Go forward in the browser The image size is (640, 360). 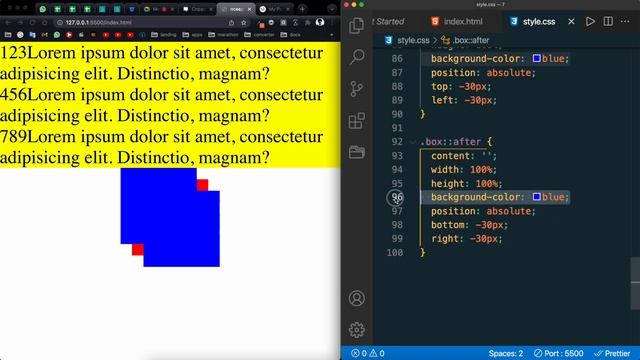pos(20,22)
